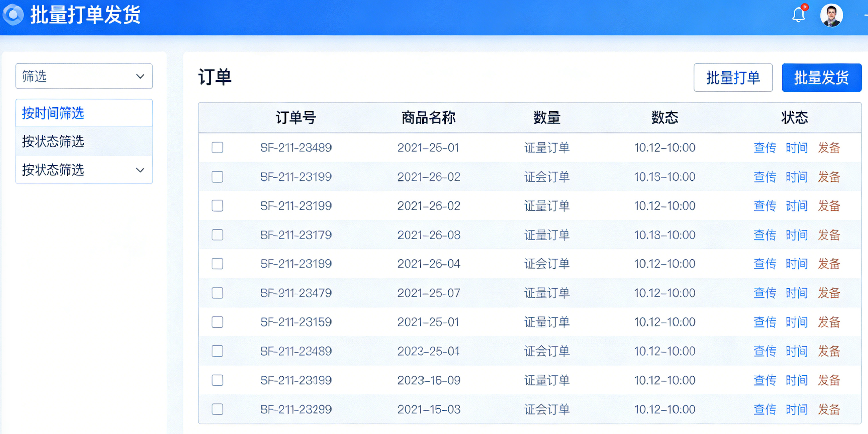Open the 筛选 dropdown
The image size is (868, 434).
click(x=84, y=76)
